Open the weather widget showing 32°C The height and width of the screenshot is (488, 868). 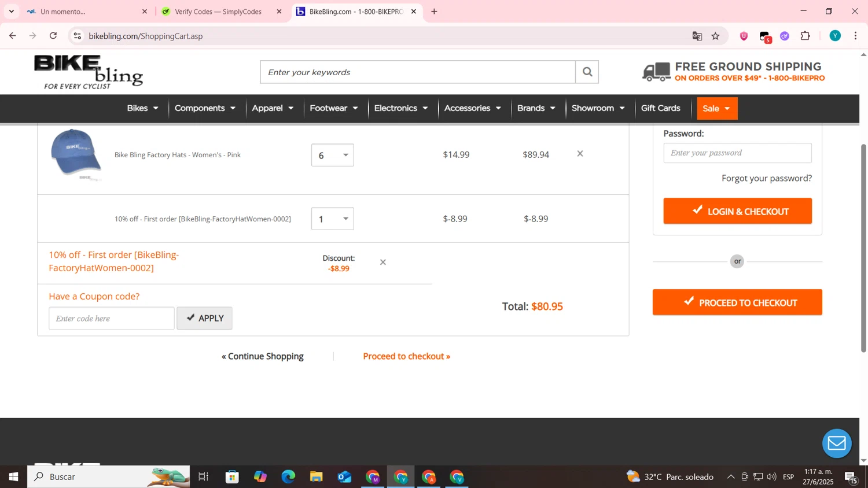click(670, 477)
